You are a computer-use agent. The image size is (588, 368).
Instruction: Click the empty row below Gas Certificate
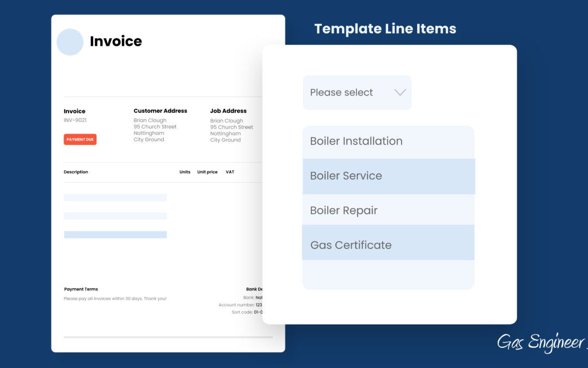(388, 274)
